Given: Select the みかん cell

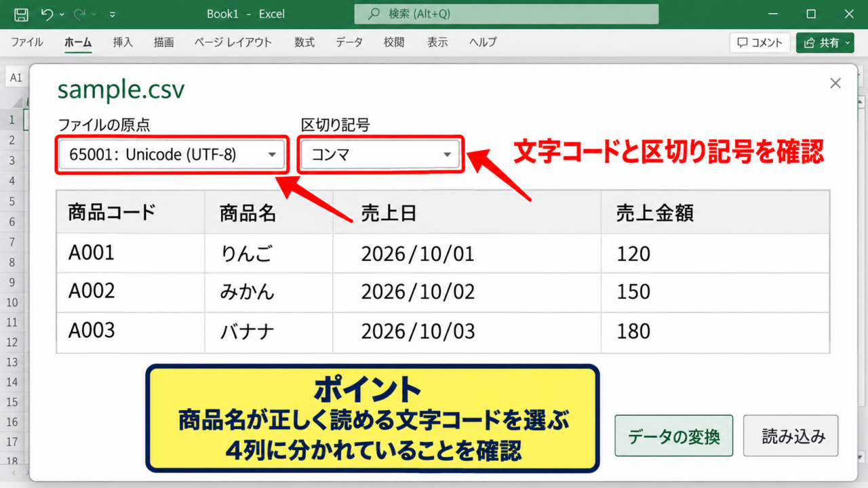Looking at the screenshot, I should tap(269, 292).
